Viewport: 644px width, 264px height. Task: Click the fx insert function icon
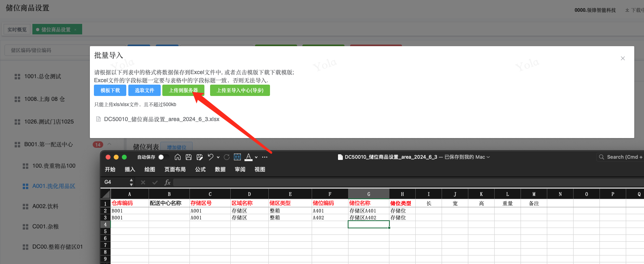pos(167,183)
